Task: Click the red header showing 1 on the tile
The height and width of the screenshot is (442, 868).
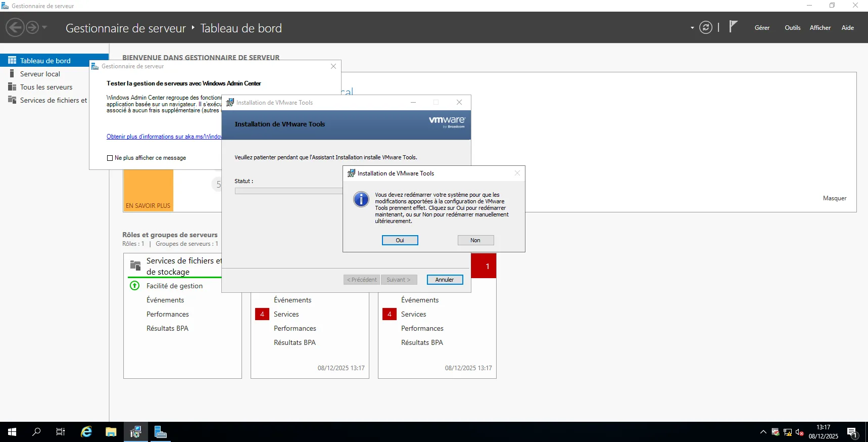Action: (x=484, y=266)
